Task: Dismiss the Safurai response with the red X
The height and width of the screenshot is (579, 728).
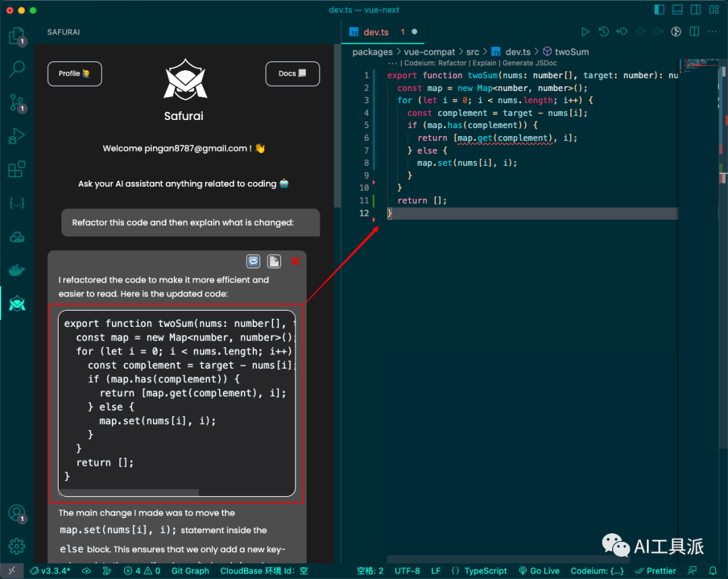Action: 295,262
